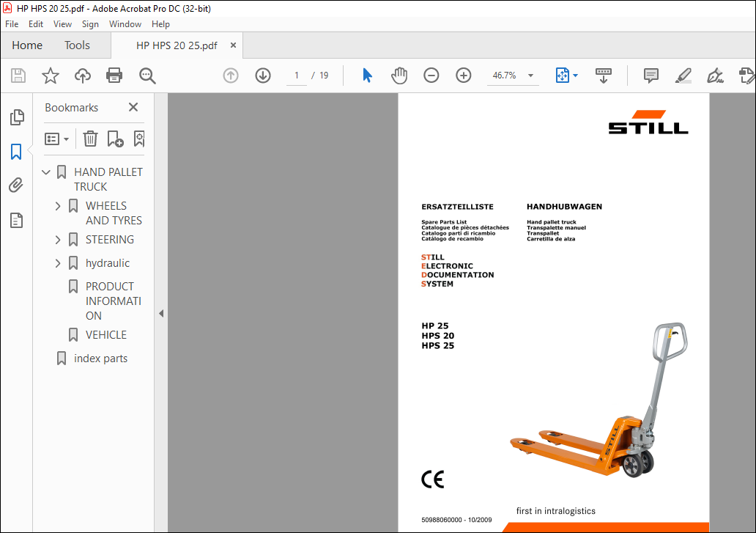Screen dimensions: 756x533
Task: Click the fit page view icon
Action: click(562, 76)
